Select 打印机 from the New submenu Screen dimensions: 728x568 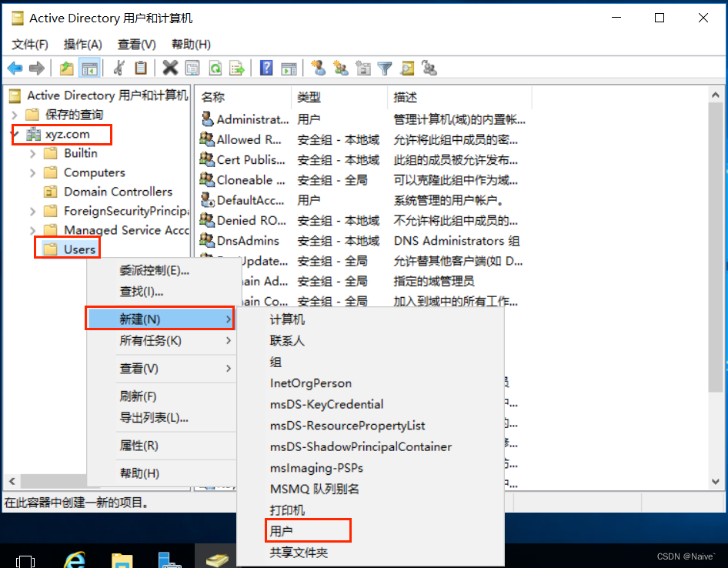(370, 510)
